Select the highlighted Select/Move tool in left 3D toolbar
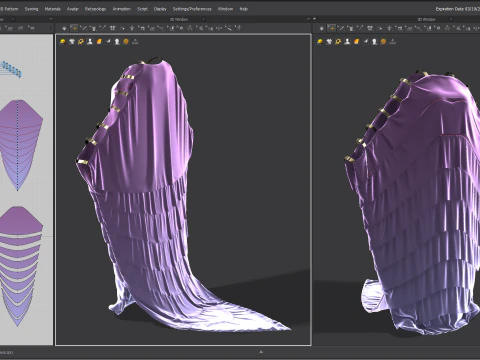The width and height of the screenshot is (480, 360). tap(74, 28)
